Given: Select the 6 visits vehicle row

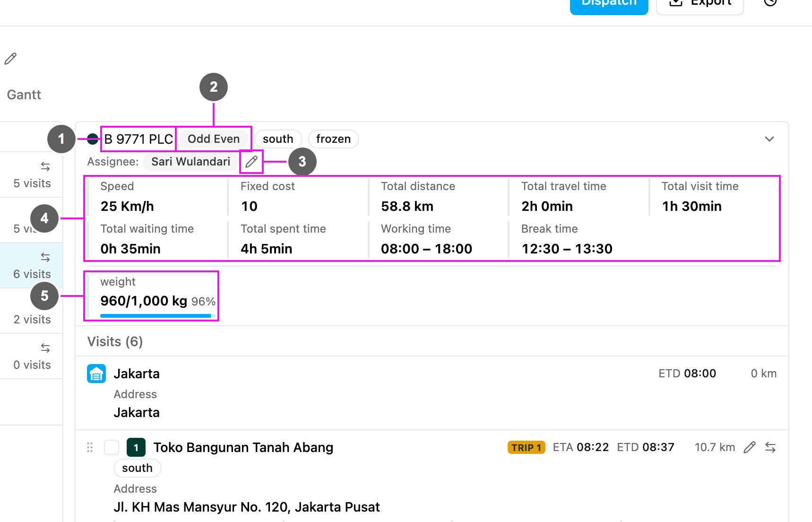Looking at the screenshot, I should point(31,266).
